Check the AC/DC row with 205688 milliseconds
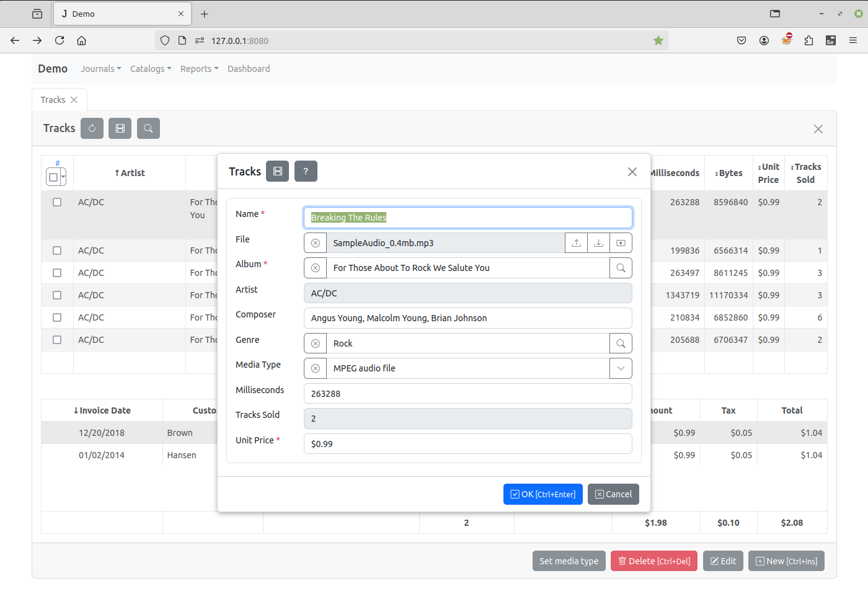Screen dimensions: 868x612 [57, 340]
